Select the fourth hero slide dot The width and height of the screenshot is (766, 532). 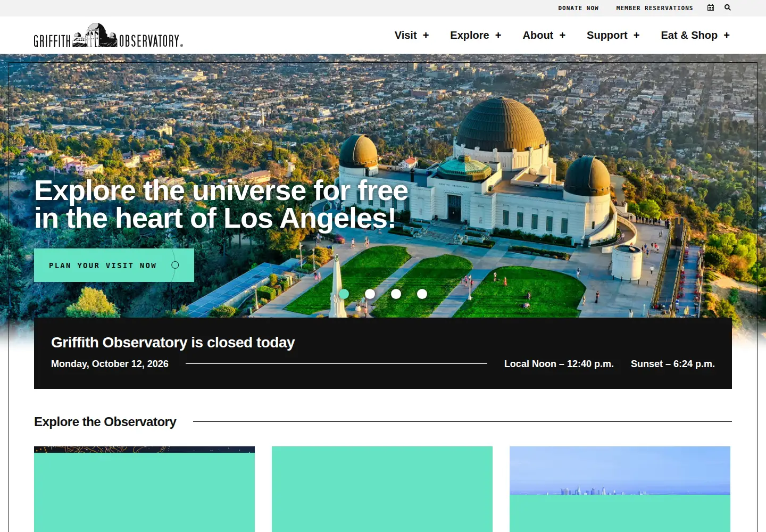click(422, 294)
